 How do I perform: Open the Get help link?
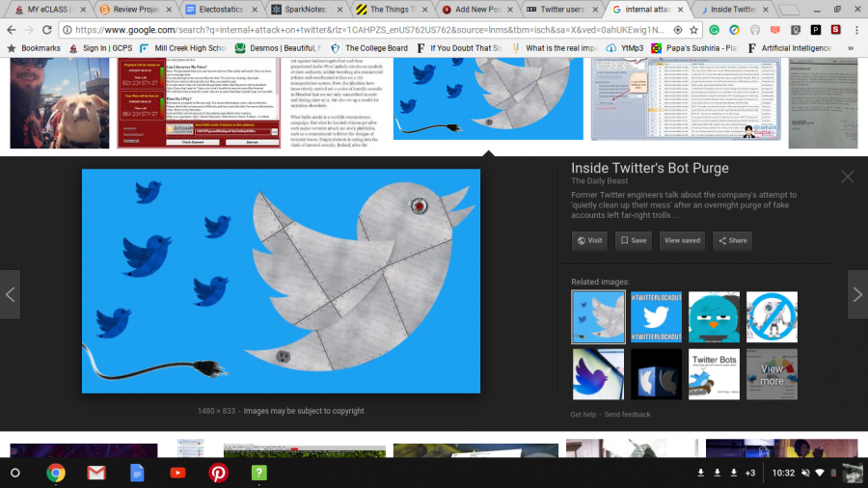583,415
